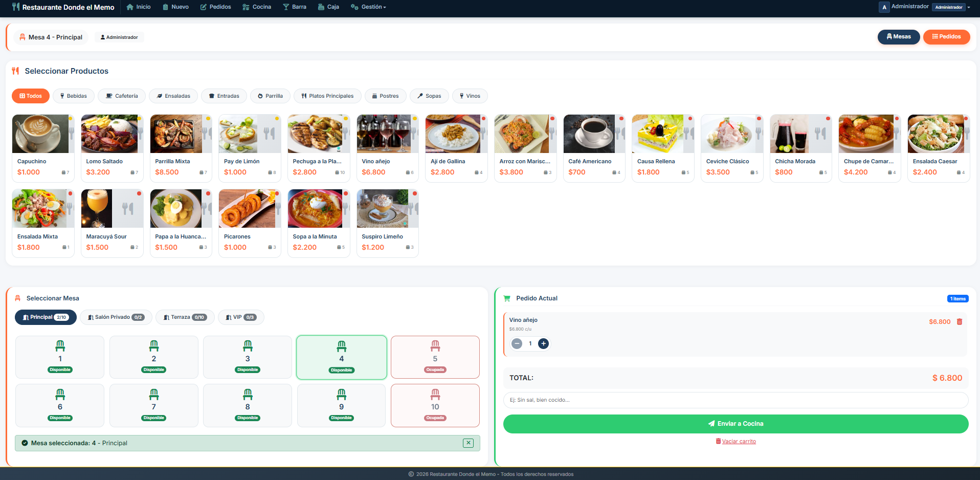Click the Mesas button icon at top right
The image size is (980, 480).
[x=890, y=37]
